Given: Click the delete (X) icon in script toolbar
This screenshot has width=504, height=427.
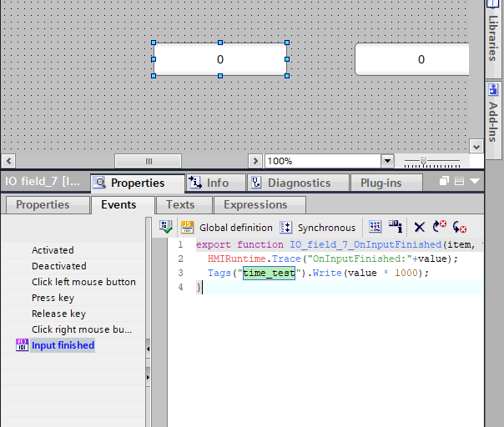Looking at the screenshot, I should point(420,227).
